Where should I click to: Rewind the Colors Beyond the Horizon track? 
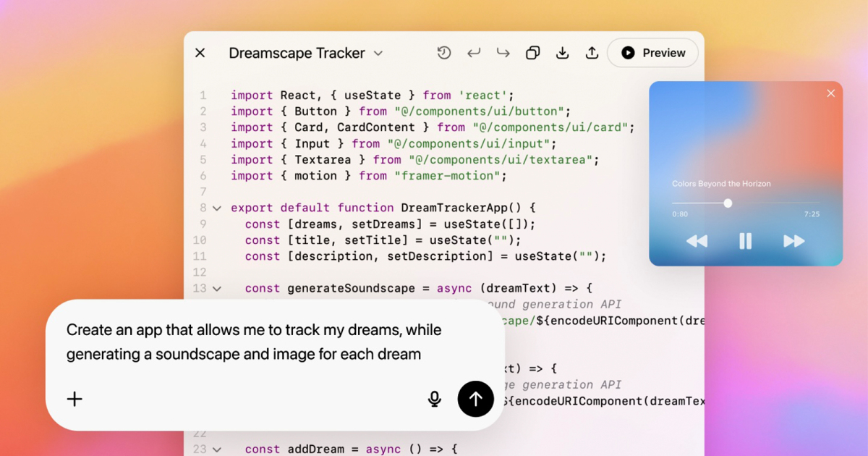click(697, 241)
